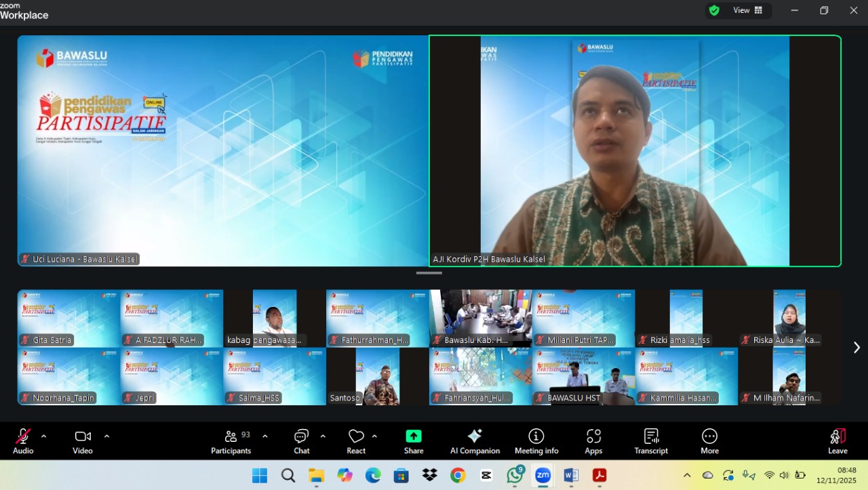Leave the meeting
This screenshot has height=490, width=868.
click(837, 441)
